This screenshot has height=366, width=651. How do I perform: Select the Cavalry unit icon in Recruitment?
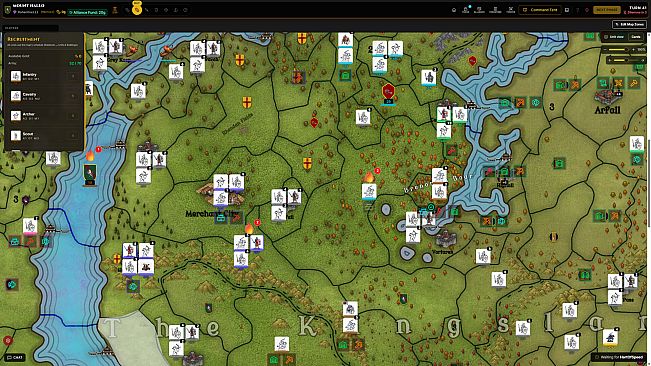(16, 96)
